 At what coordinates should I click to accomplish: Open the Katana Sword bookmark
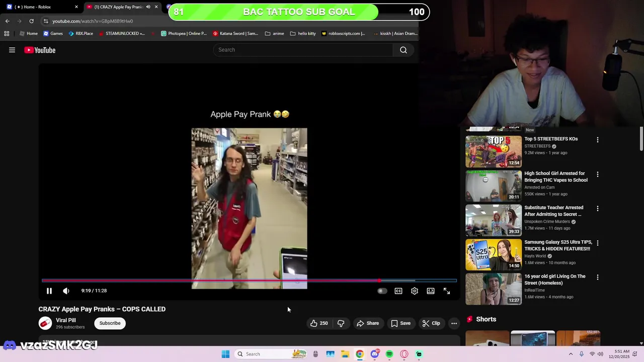pyautogui.click(x=235, y=34)
